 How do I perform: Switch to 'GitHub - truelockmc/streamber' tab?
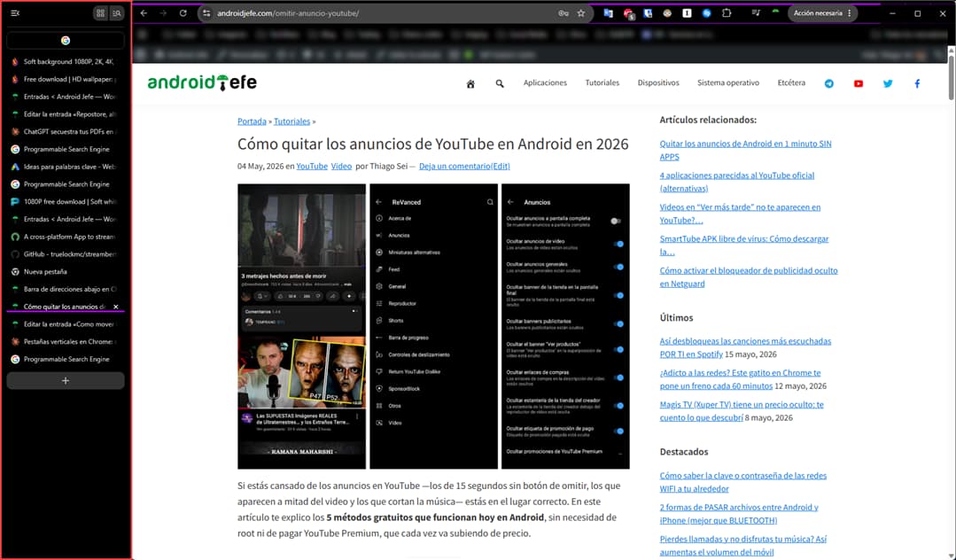(x=66, y=254)
